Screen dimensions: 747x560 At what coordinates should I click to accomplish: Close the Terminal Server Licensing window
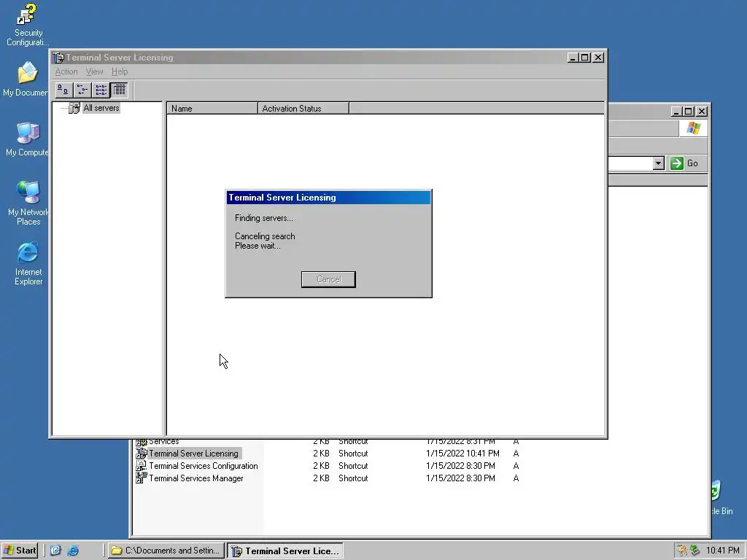(x=598, y=58)
